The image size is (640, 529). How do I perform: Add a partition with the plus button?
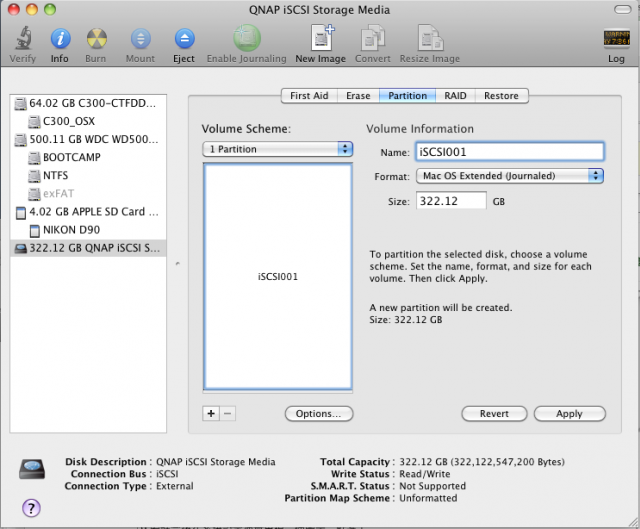(x=211, y=413)
